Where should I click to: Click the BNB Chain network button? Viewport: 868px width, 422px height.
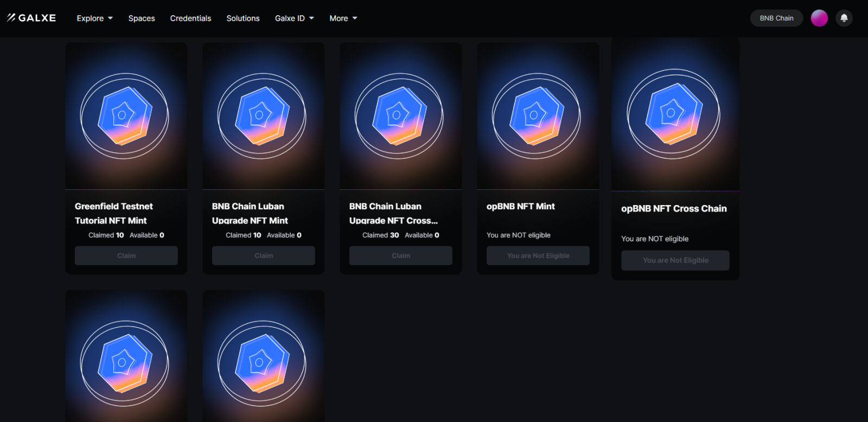pos(776,18)
